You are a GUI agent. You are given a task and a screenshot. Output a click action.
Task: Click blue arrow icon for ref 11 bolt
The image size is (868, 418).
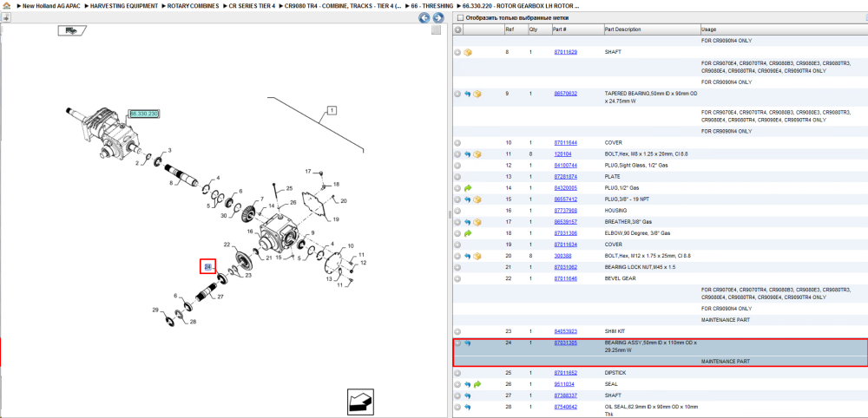(468, 154)
